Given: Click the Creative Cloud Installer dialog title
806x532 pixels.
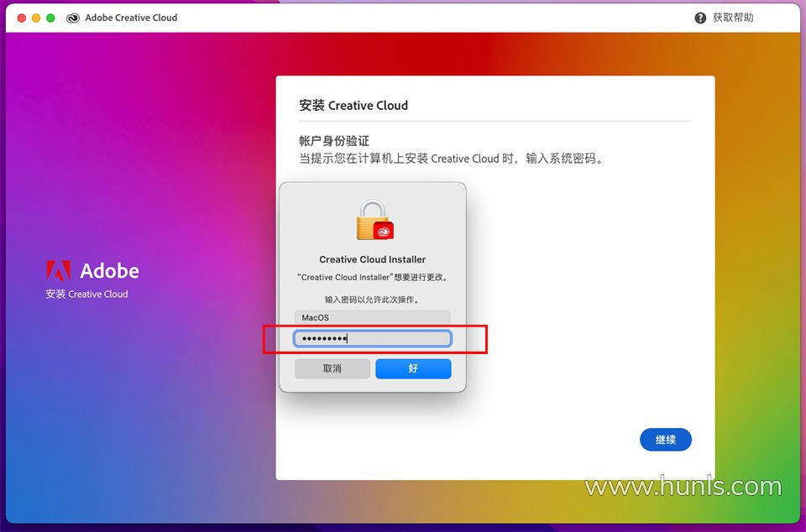Looking at the screenshot, I should coord(372,259).
